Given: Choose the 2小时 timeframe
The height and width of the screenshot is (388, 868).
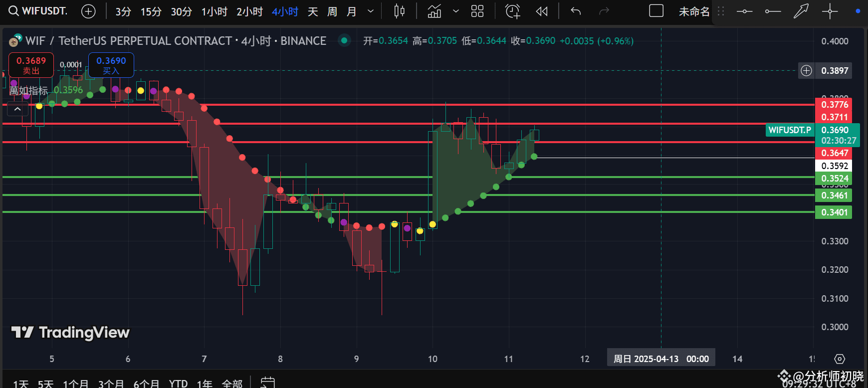Looking at the screenshot, I should click(249, 11).
